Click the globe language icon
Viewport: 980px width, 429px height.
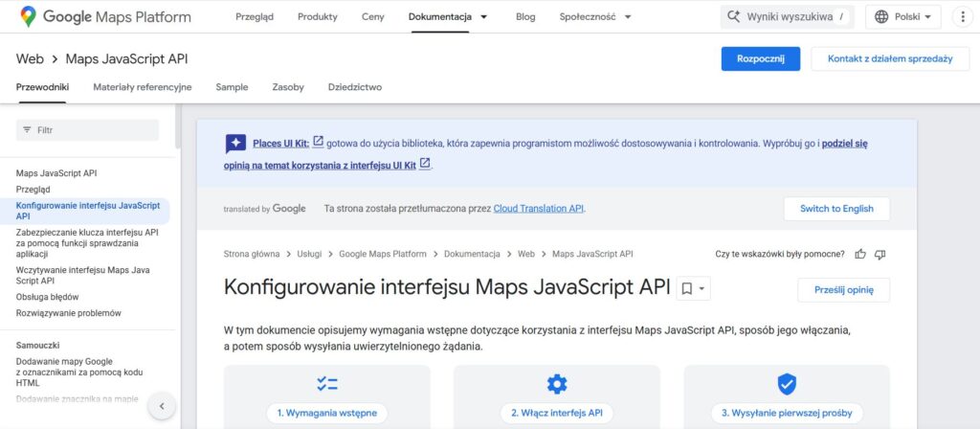(x=881, y=17)
